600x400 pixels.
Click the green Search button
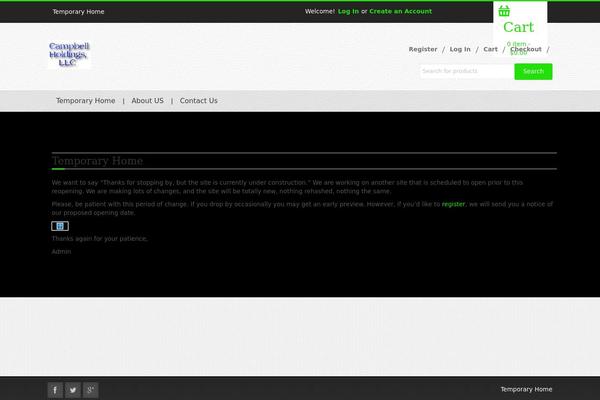(x=533, y=72)
